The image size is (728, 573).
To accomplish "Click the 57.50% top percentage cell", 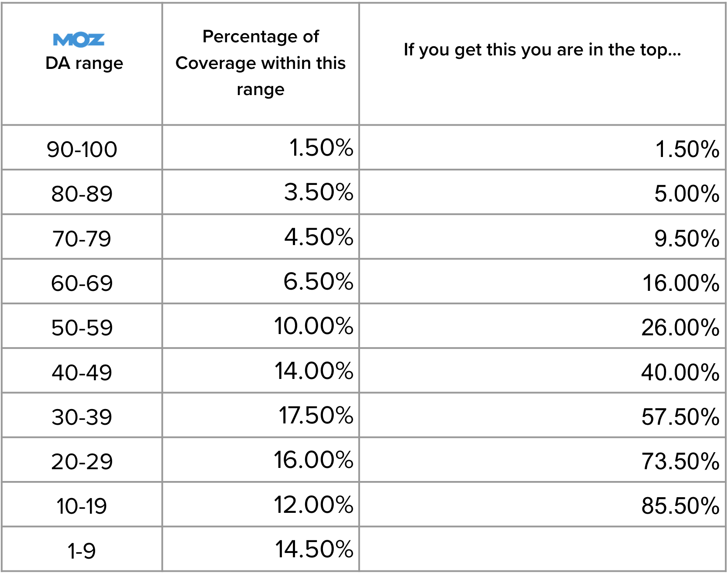I will tap(680, 417).
